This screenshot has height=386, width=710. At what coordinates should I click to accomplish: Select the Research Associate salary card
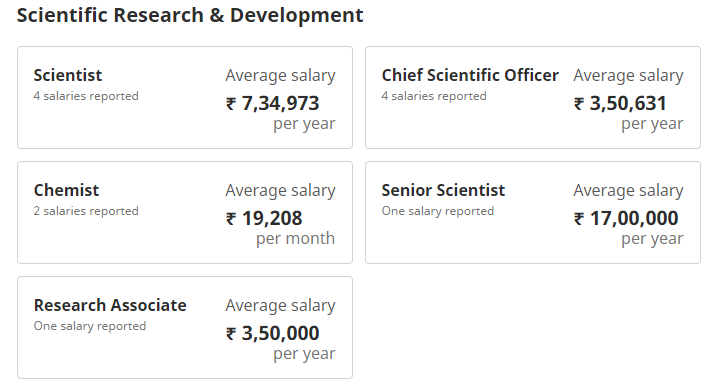click(x=185, y=328)
